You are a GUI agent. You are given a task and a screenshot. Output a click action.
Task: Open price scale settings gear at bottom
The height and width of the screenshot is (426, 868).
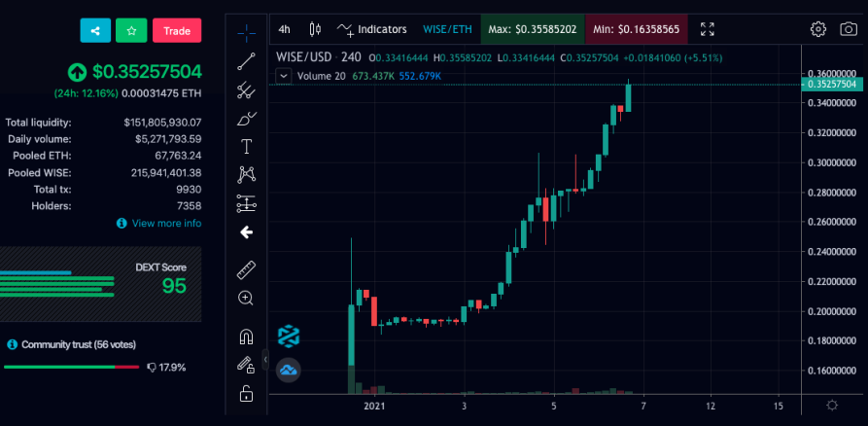click(x=831, y=406)
